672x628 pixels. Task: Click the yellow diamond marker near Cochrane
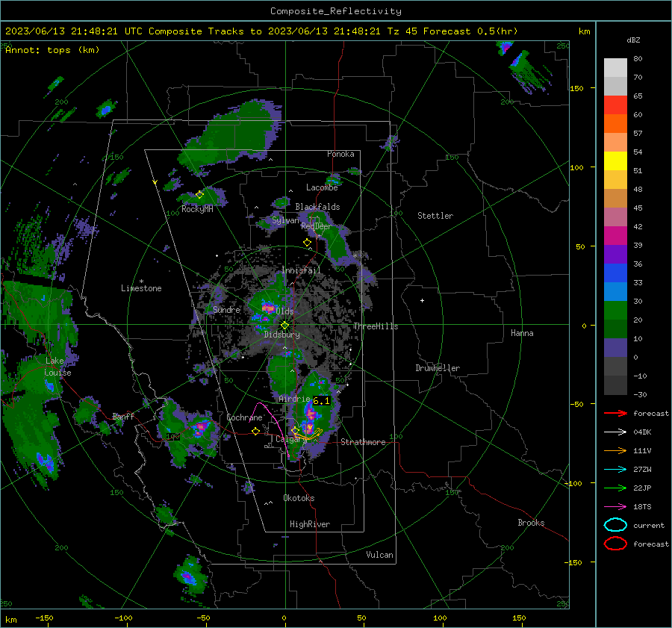tap(256, 432)
